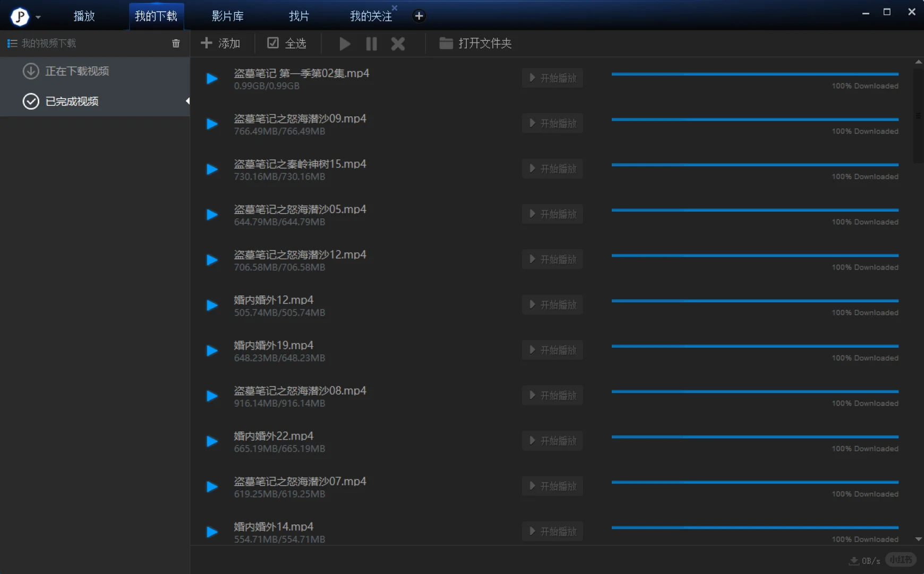This screenshot has width=924, height=574.
Task: Close the 我的关注 tab with its x
Action: (x=395, y=7)
